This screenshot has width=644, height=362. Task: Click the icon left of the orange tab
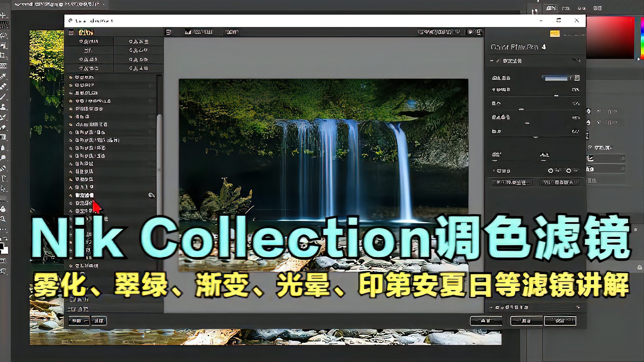point(71,32)
